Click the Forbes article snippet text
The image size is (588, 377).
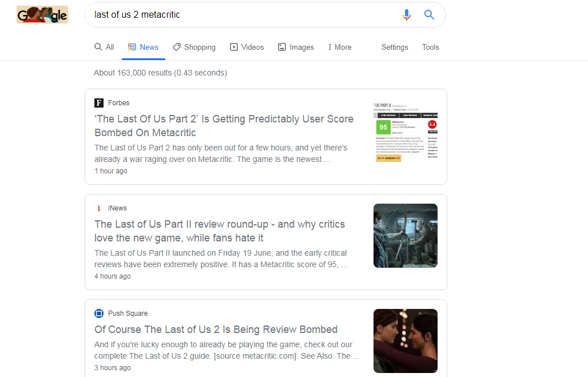pyautogui.click(x=221, y=153)
